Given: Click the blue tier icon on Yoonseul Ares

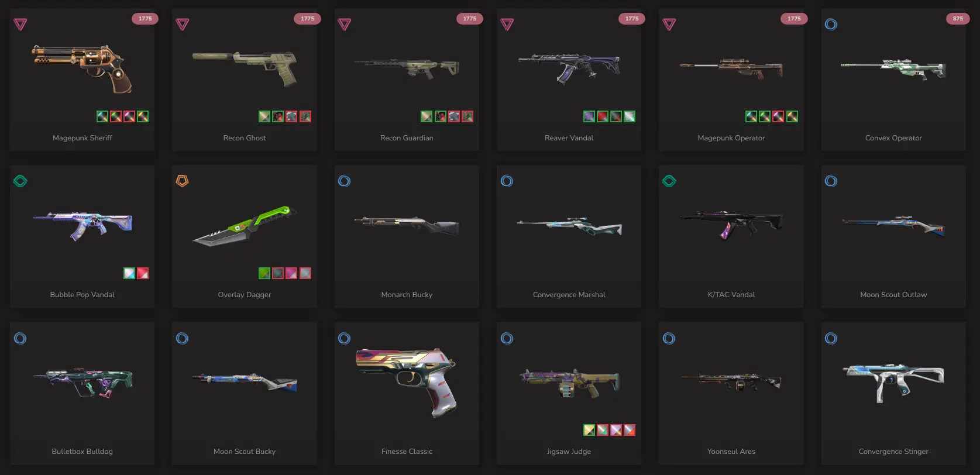Looking at the screenshot, I should pos(669,338).
